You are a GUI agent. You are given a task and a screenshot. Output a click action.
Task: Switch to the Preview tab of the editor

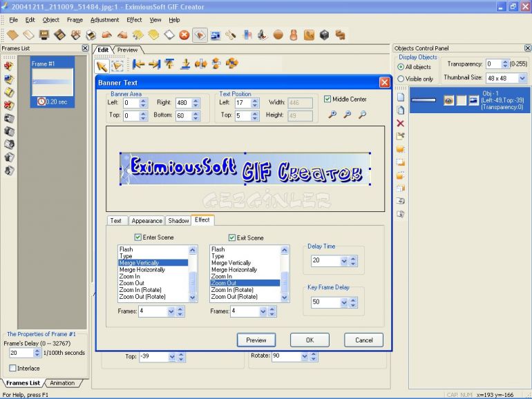click(127, 50)
